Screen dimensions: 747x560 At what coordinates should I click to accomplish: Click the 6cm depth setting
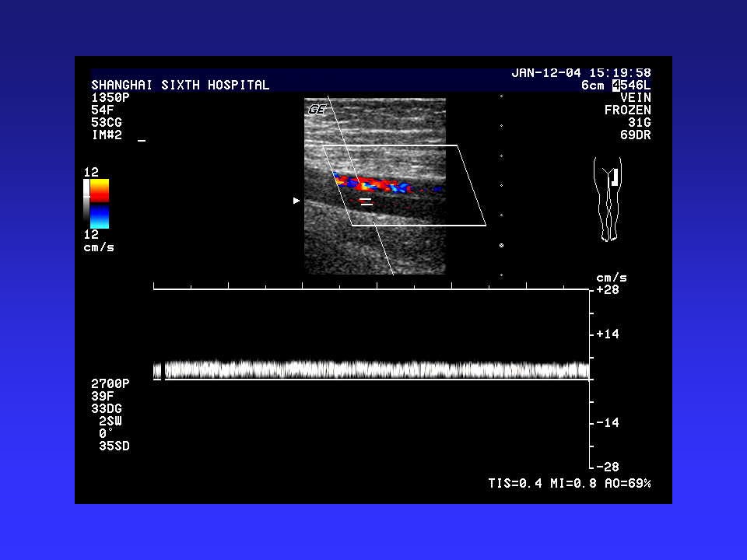coord(592,85)
